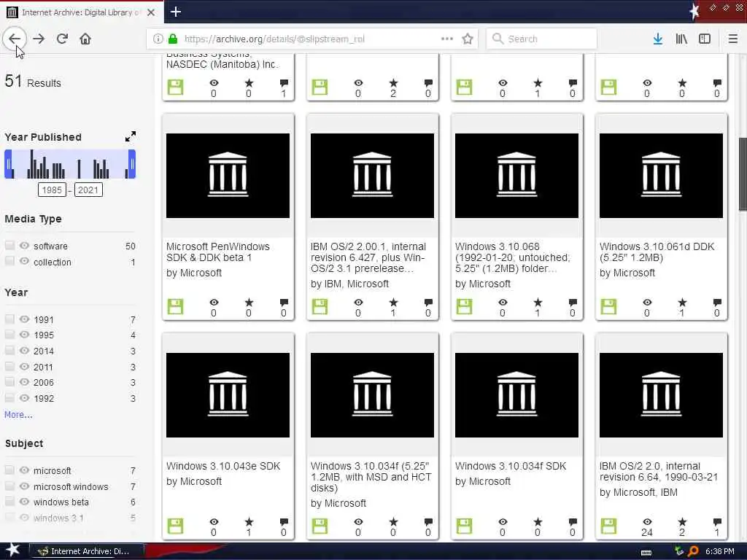This screenshot has width=747, height=560.
Task: Check the microsoft subject checkbox
Action: [x=9, y=470]
